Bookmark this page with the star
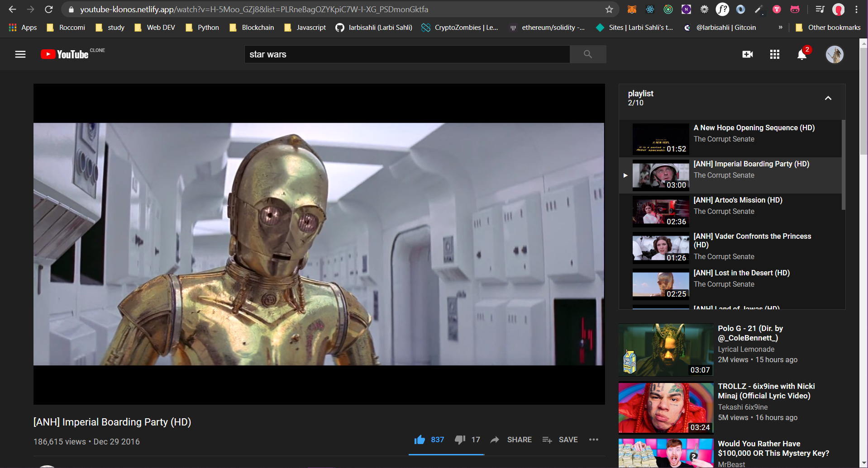The width and height of the screenshot is (868, 468). (609, 9)
